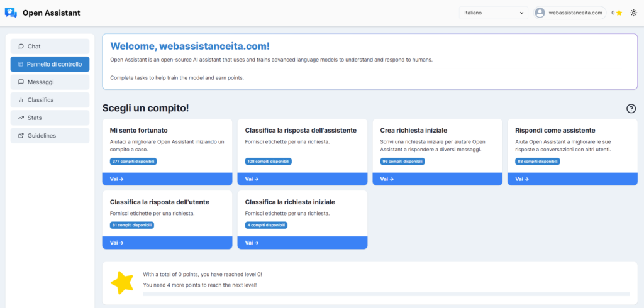Click the user avatar icon

540,13
